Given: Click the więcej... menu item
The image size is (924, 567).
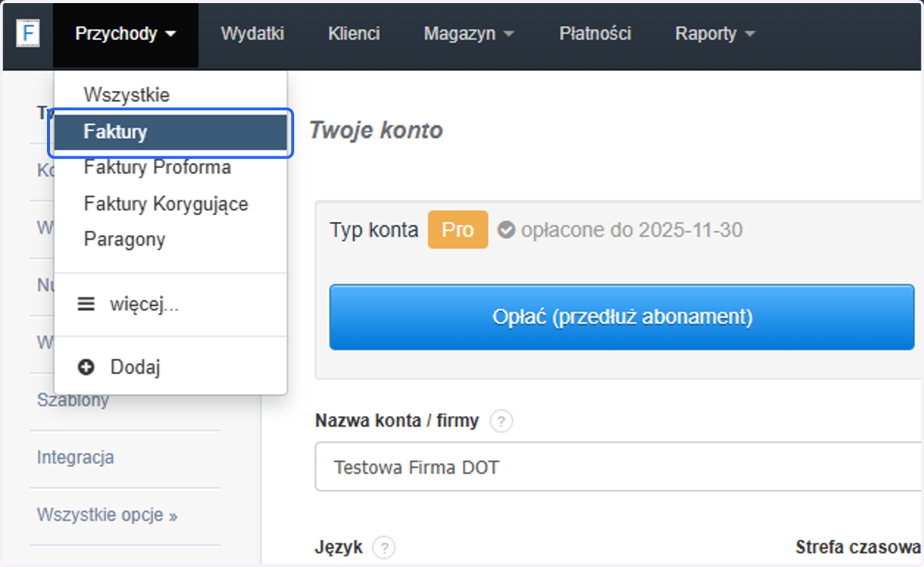Looking at the screenshot, I should 171,305.
